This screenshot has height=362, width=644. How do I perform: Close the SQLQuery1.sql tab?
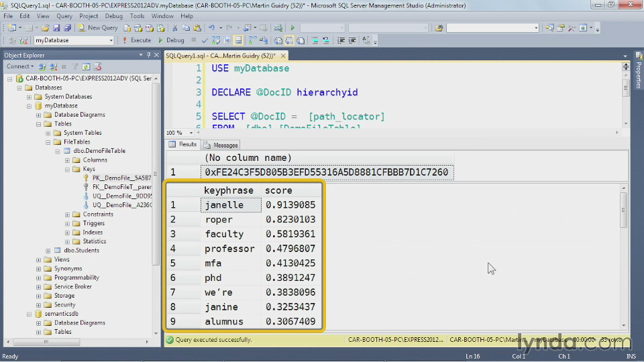point(283,56)
